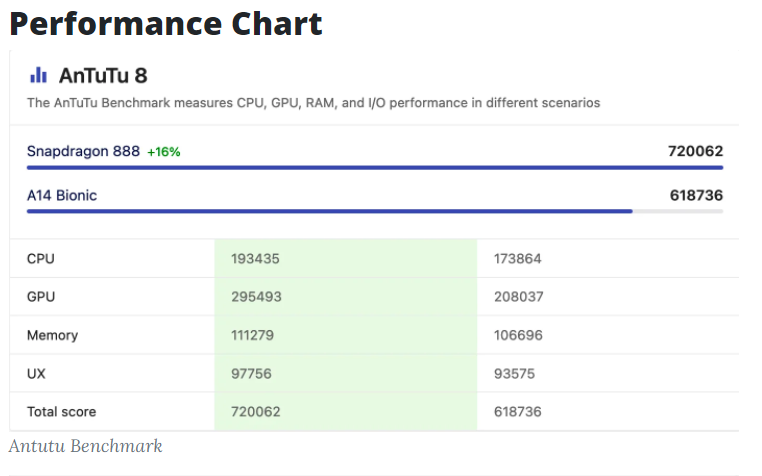762x476 pixels.
Task: Select the CPU value 193435
Action: coord(255,259)
